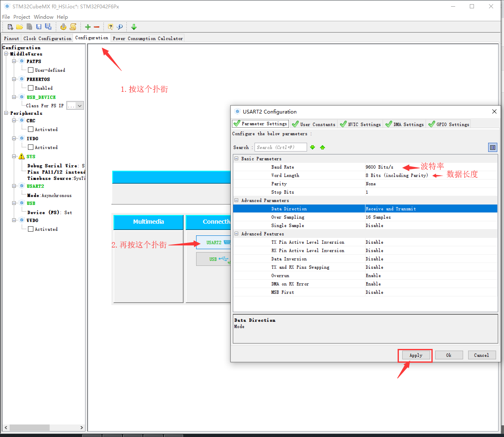Click the generate code gear icon
Viewport: 504px width, 437px height.
click(x=63, y=26)
